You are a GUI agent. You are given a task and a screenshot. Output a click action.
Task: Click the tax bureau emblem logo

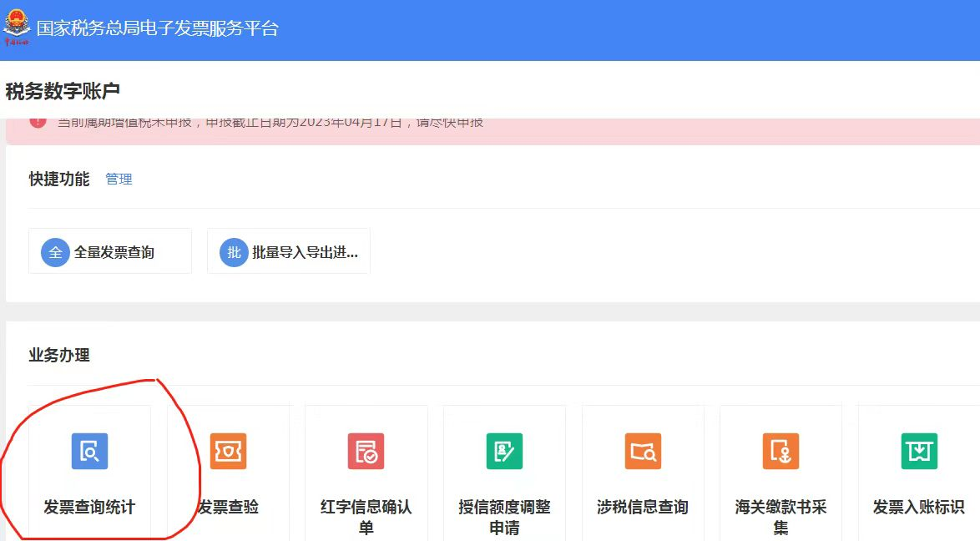tap(16, 28)
